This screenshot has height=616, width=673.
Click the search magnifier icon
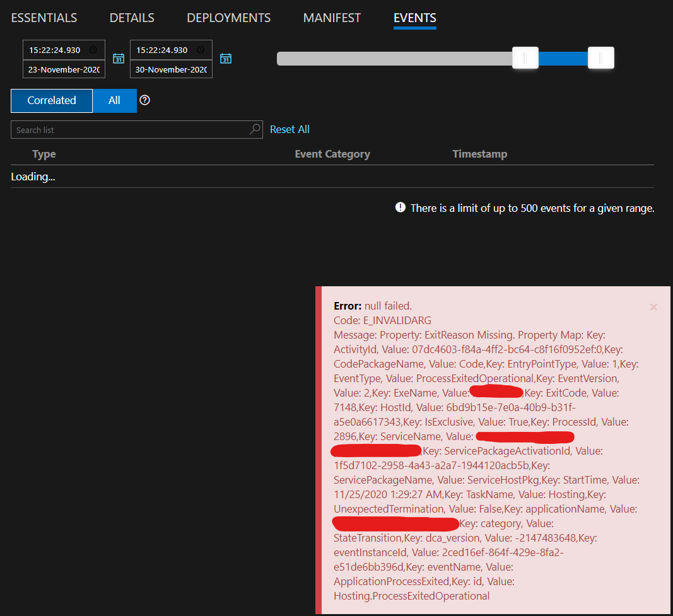pos(254,129)
